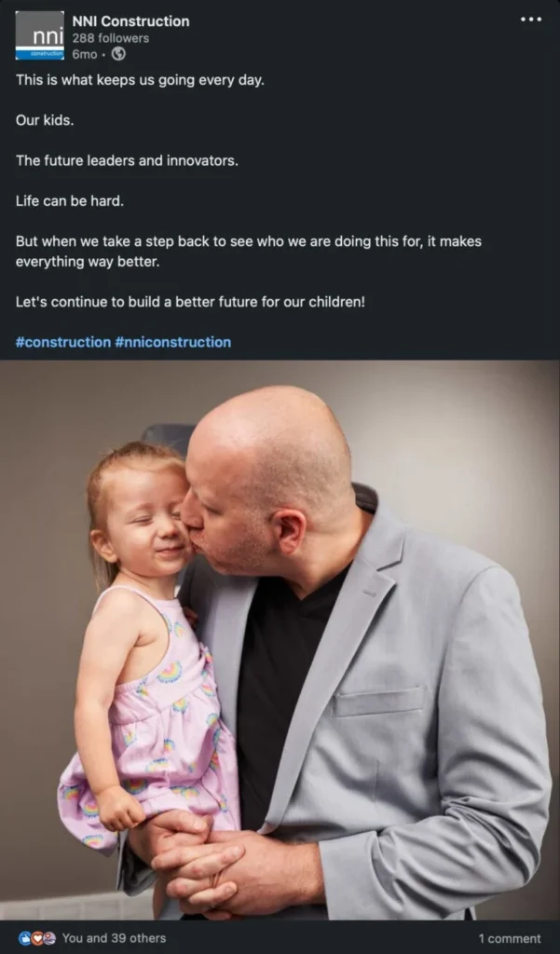This screenshot has height=954, width=560.
Task: Click the 6mo post timestamp
Action: pos(85,54)
